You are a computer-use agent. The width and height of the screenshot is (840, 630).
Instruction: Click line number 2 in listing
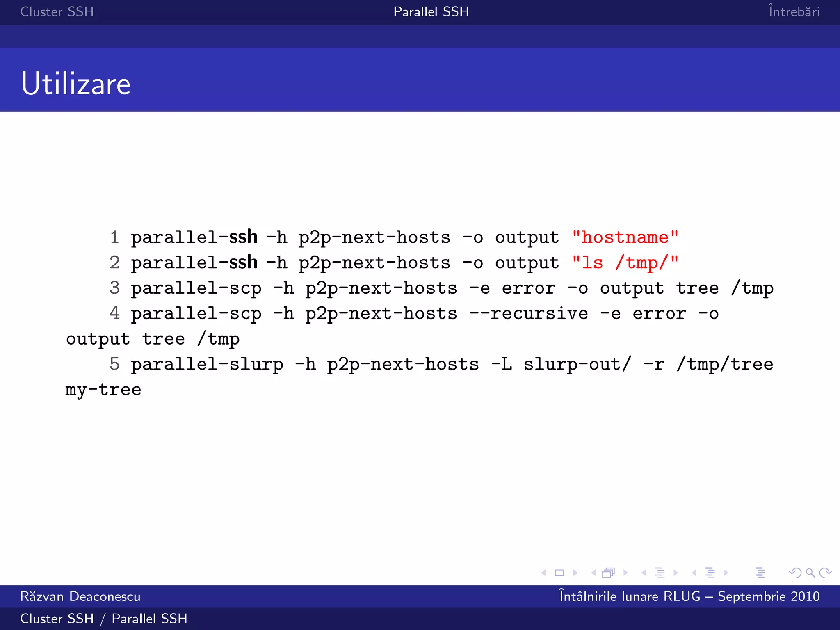coord(115,262)
